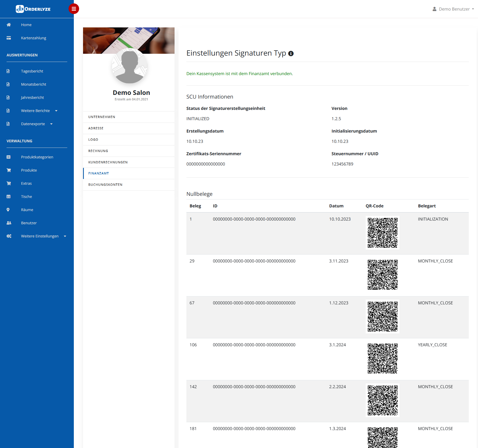Click the Demo Salon name heading
Viewport: 478px width, 448px height.
131,93
